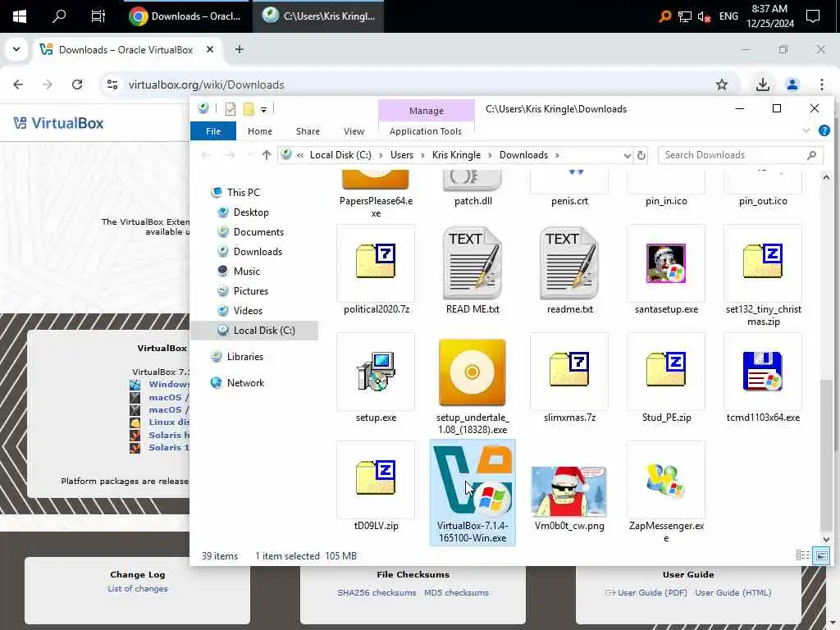
Task: Click Chrome address bar URL
Action: (x=206, y=84)
